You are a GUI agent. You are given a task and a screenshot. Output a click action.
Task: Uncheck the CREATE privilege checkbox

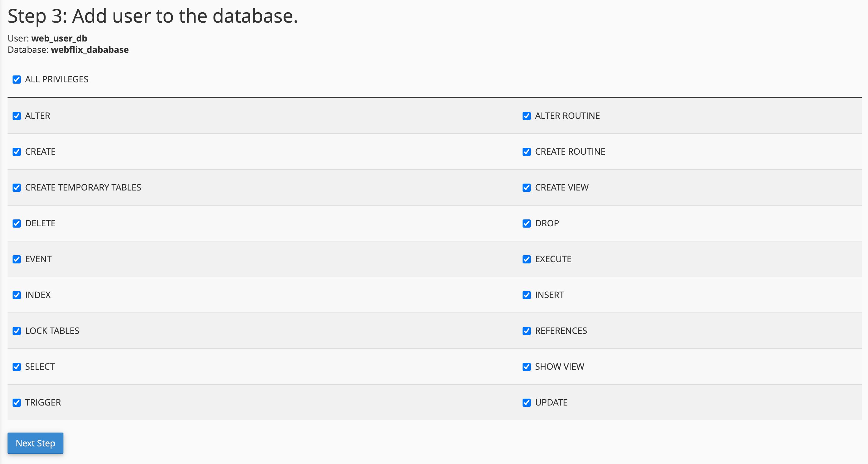pos(17,152)
